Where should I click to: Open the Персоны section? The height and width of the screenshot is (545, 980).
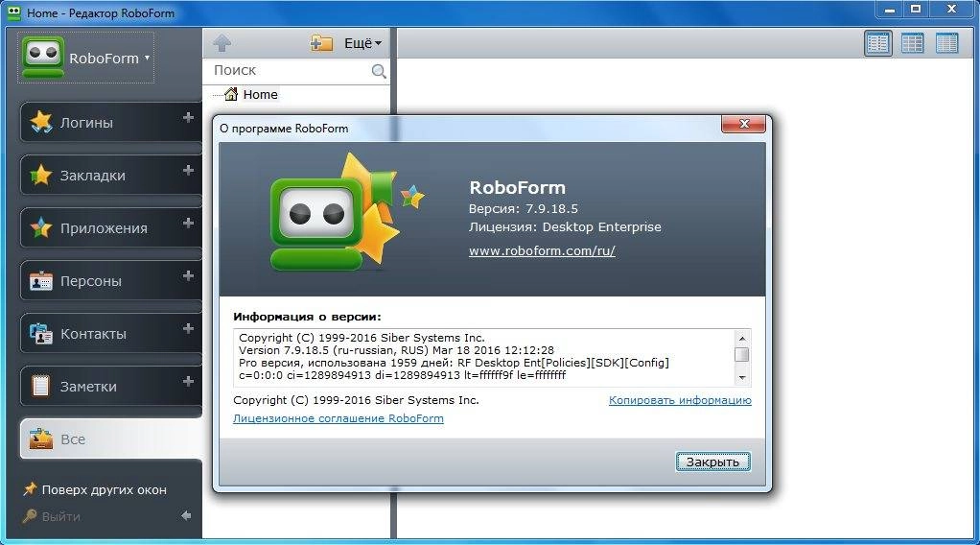[111, 281]
